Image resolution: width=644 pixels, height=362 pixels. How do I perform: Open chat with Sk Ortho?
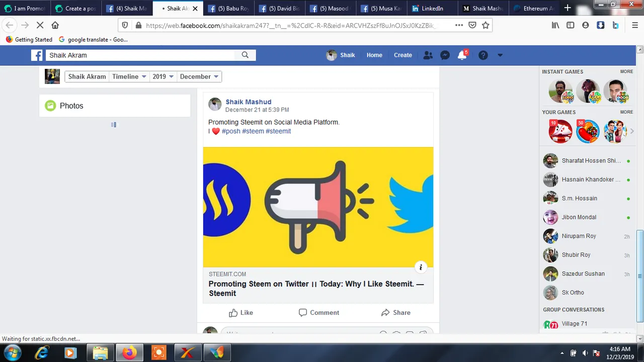(x=587, y=293)
